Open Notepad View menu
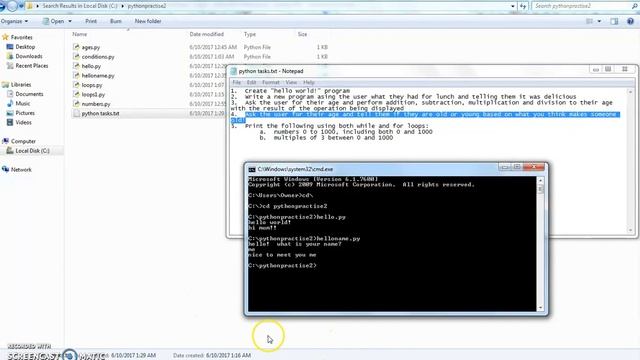 [x=291, y=82]
